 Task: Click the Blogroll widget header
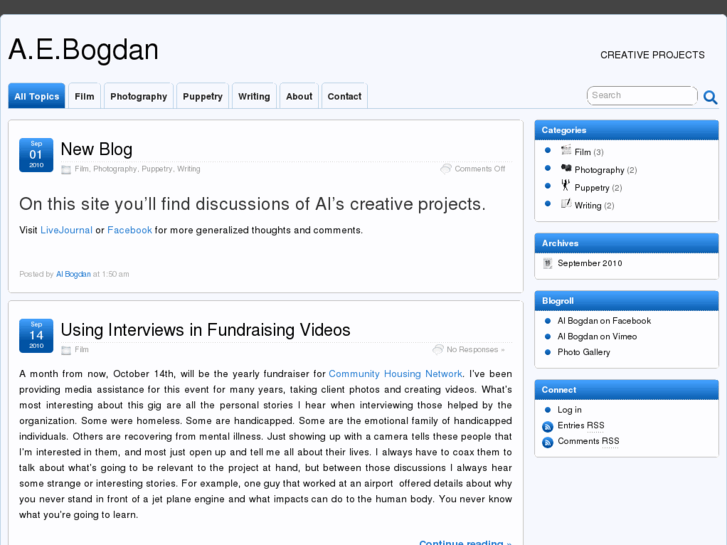click(626, 301)
